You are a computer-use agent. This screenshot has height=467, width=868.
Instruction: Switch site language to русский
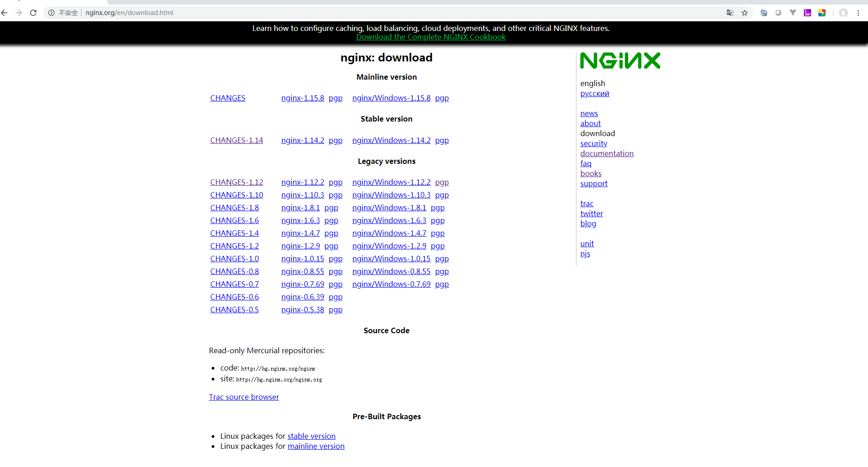pyautogui.click(x=594, y=93)
